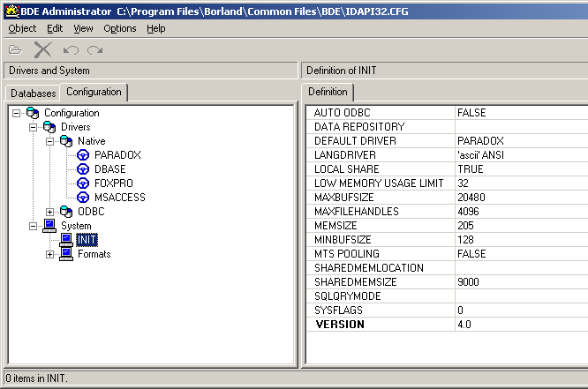Edit the SHAREDMEMSIZE value 9000
This screenshot has height=389, width=588.
pyautogui.click(x=522, y=282)
